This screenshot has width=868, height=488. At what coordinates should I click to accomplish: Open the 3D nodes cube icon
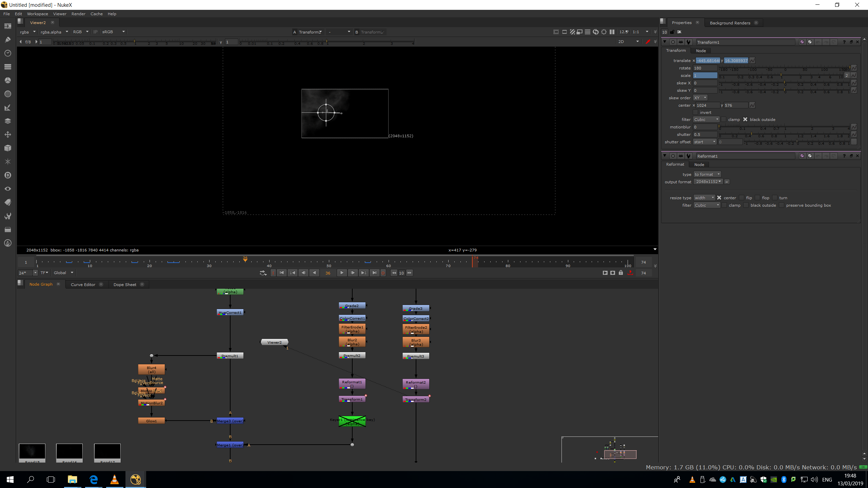(x=8, y=148)
